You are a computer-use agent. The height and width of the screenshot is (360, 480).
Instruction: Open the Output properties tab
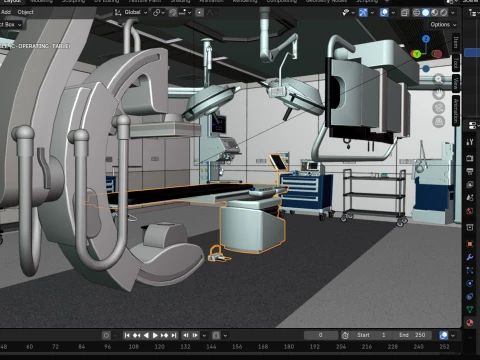(470, 171)
